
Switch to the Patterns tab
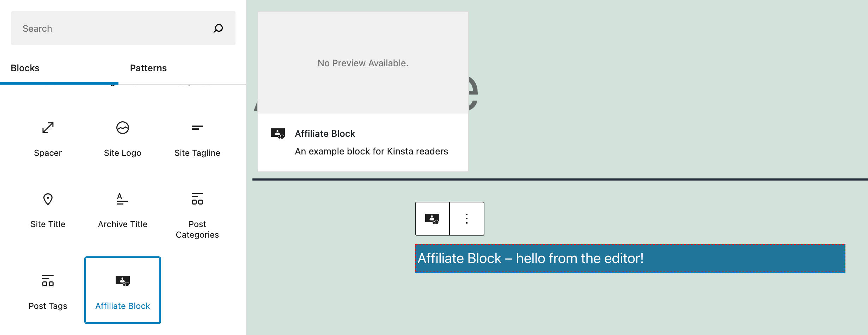coord(148,68)
